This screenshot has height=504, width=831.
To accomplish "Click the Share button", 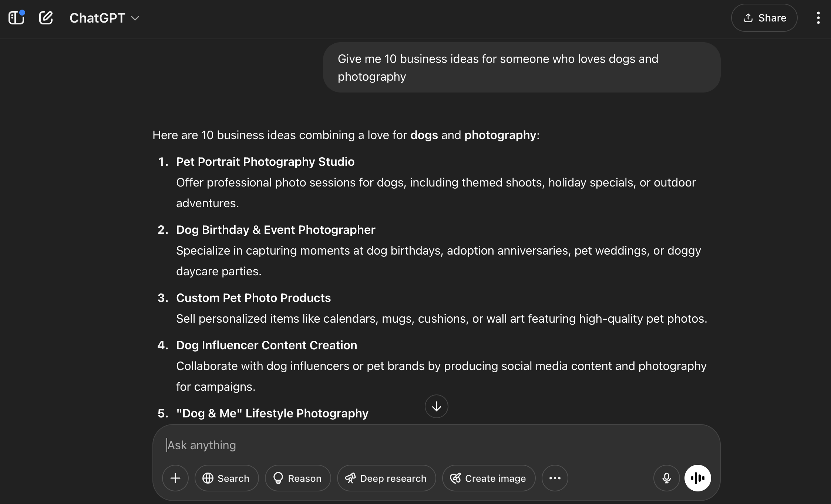I will coord(764,18).
